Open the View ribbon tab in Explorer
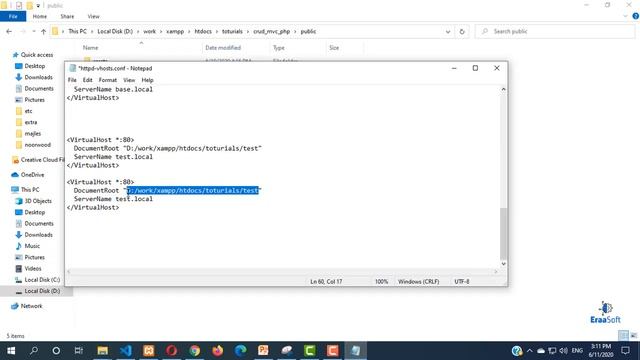Viewport: 640px width, 360px height. click(x=93, y=16)
